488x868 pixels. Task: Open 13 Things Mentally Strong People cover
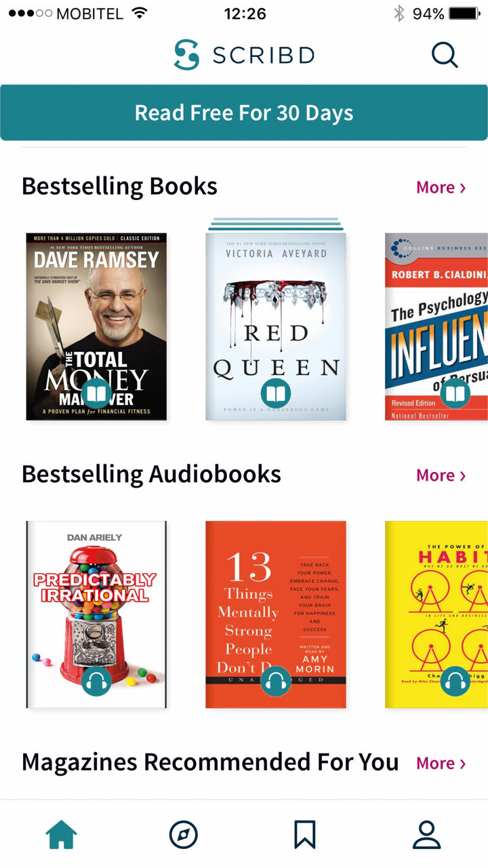[x=276, y=614]
